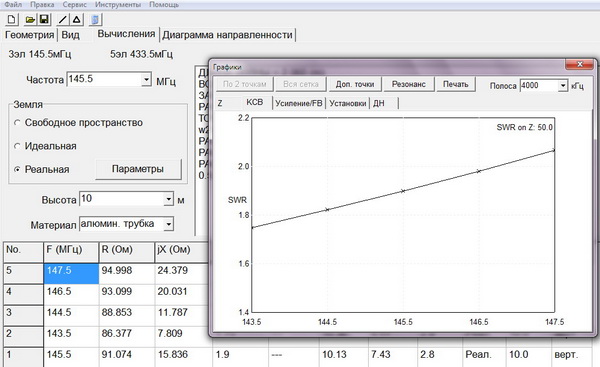Select the Реальная ground option
600x367 pixels.
[17, 170]
